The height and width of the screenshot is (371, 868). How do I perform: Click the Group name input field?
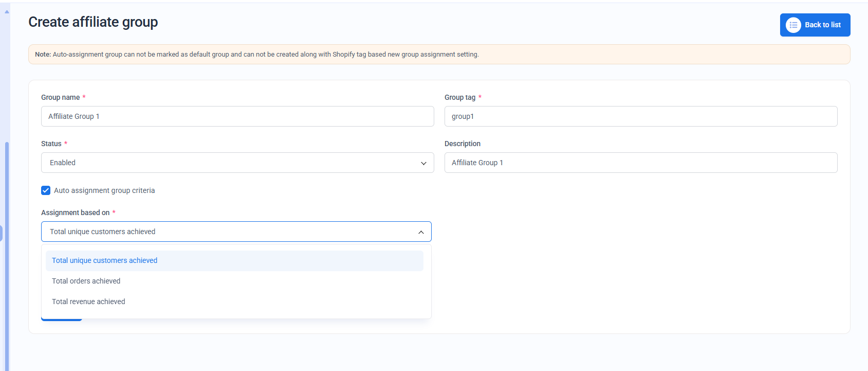[237, 116]
